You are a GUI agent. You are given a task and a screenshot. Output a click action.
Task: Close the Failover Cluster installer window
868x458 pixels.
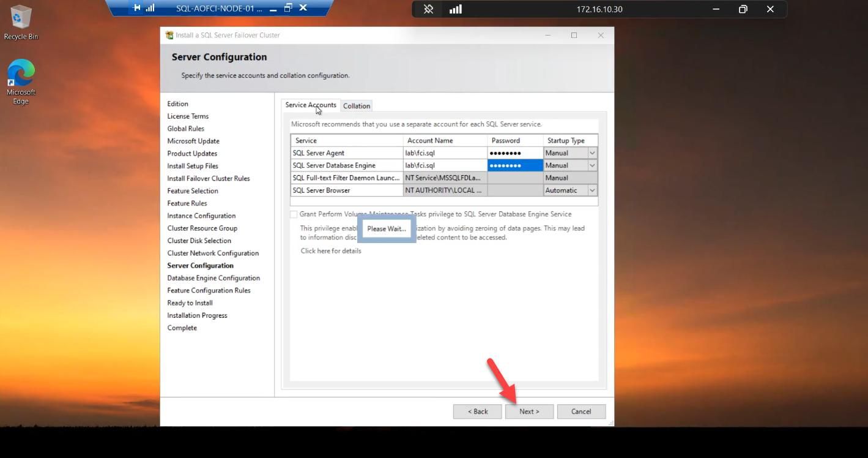[x=601, y=35]
